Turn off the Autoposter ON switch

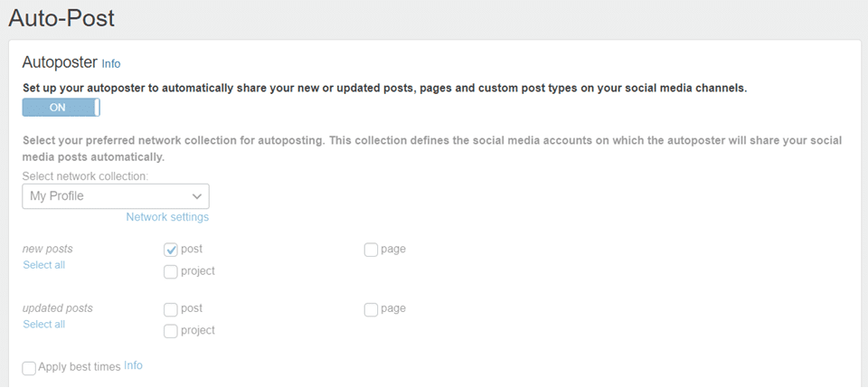coord(61,108)
